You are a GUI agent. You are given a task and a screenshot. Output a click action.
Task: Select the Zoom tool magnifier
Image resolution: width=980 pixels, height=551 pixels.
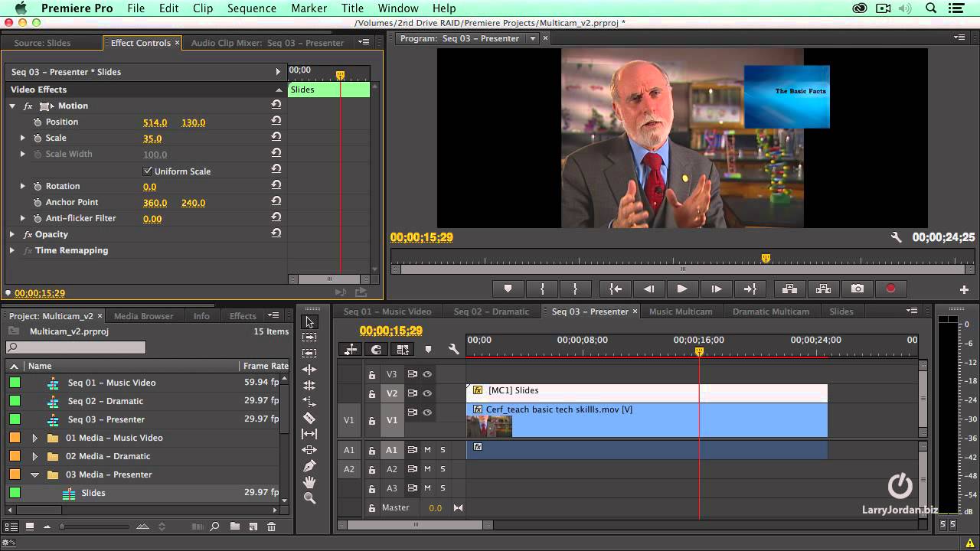[x=309, y=497]
